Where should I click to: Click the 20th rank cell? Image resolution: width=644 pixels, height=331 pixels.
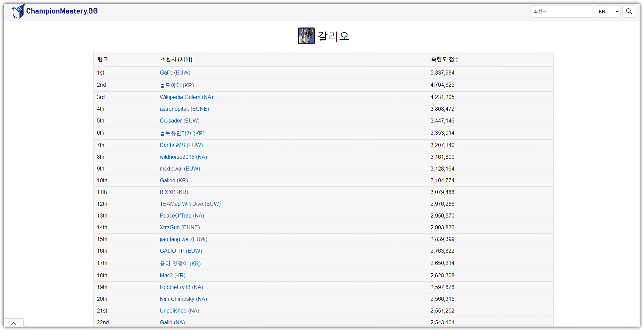coord(102,299)
